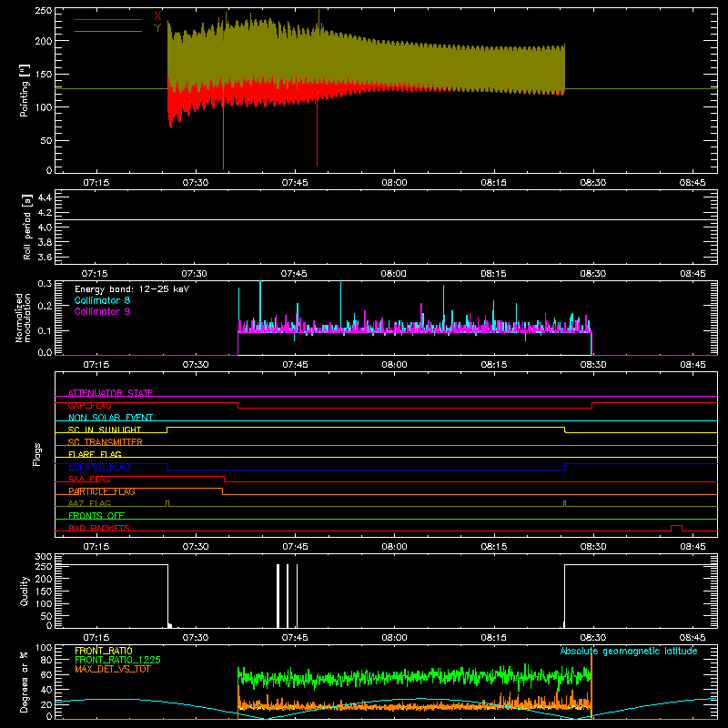The image size is (728, 728).
Task: Click 08:30 label under modulation plot
Action: (x=593, y=365)
